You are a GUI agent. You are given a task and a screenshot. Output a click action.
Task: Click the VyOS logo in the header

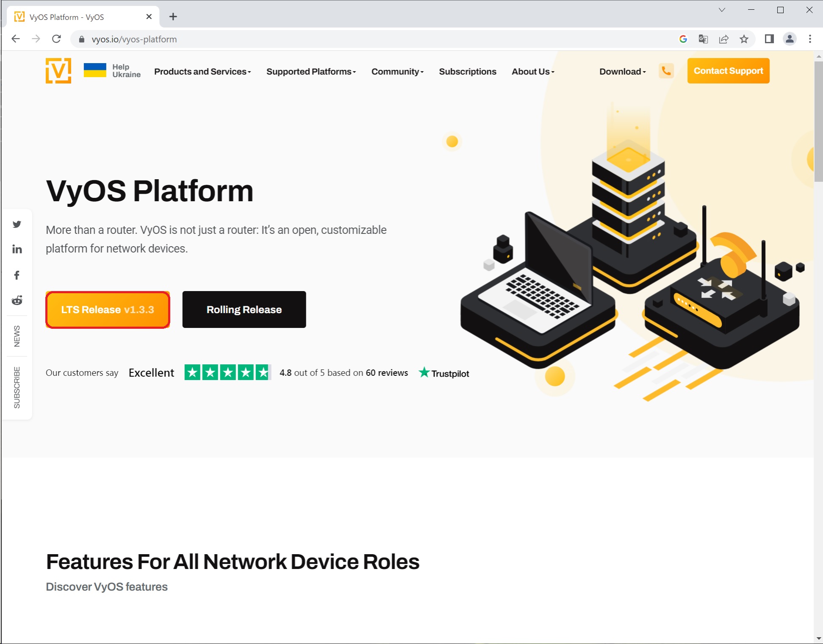coord(58,71)
